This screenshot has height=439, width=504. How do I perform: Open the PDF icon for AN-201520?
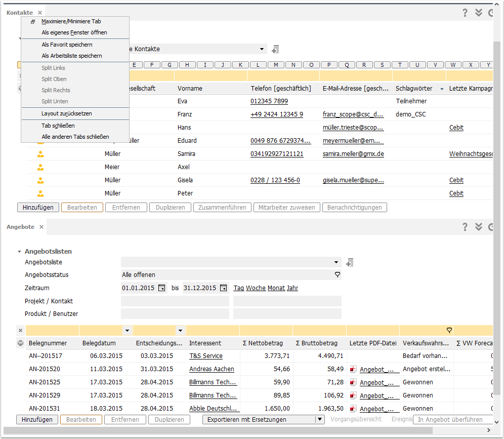click(x=354, y=369)
